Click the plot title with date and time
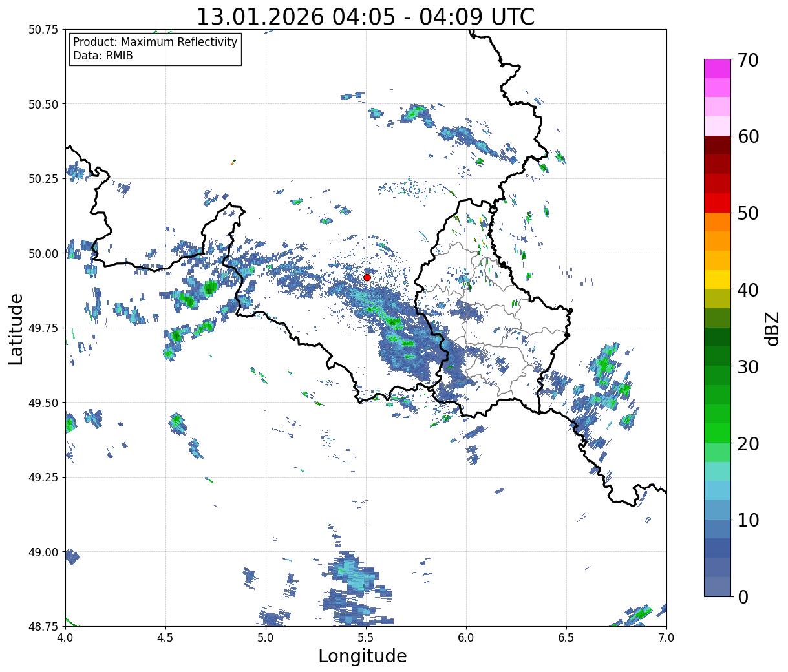 pos(365,16)
